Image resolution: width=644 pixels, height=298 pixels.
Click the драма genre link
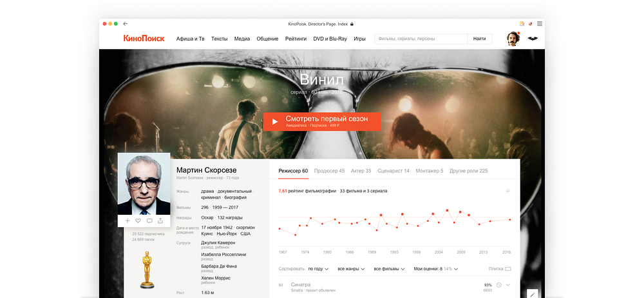coord(207,192)
